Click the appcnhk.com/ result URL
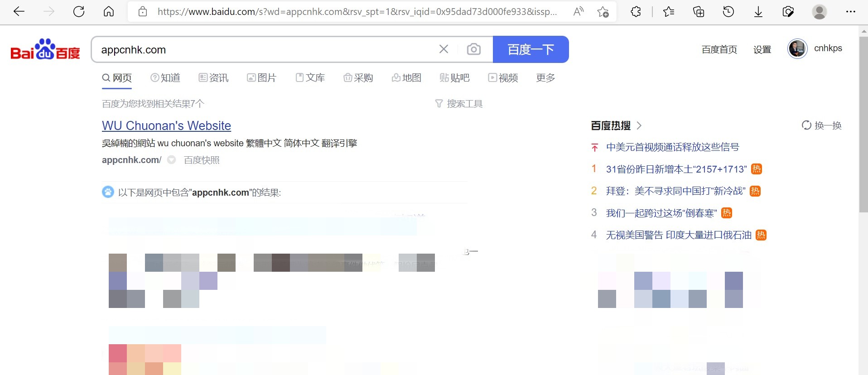The width and height of the screenshot is (868, 375). 131,160
